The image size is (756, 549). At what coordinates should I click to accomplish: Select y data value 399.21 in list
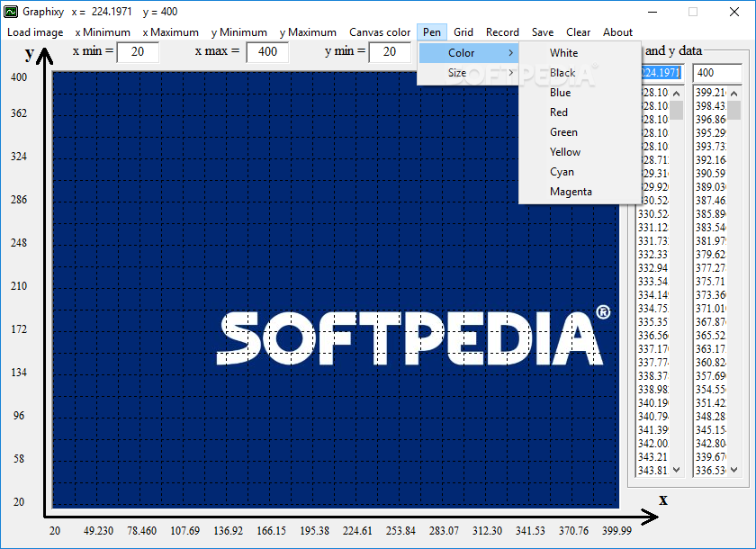click(x=711, y=93)
